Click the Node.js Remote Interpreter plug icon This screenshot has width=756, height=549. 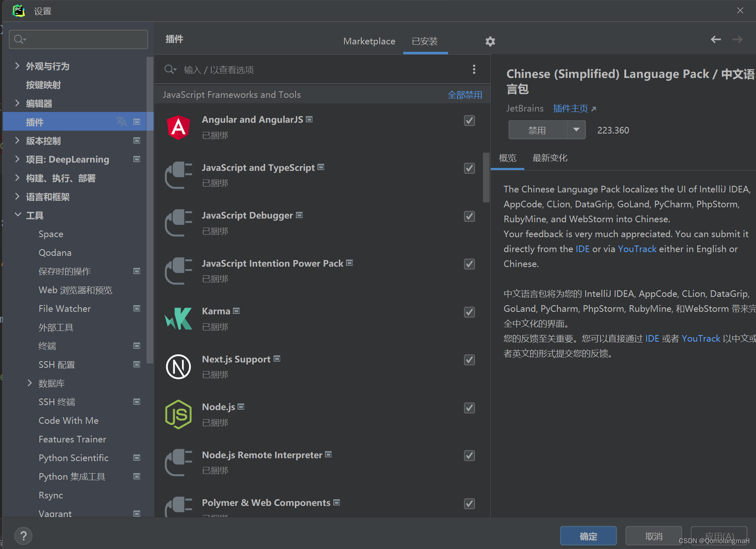178,462
